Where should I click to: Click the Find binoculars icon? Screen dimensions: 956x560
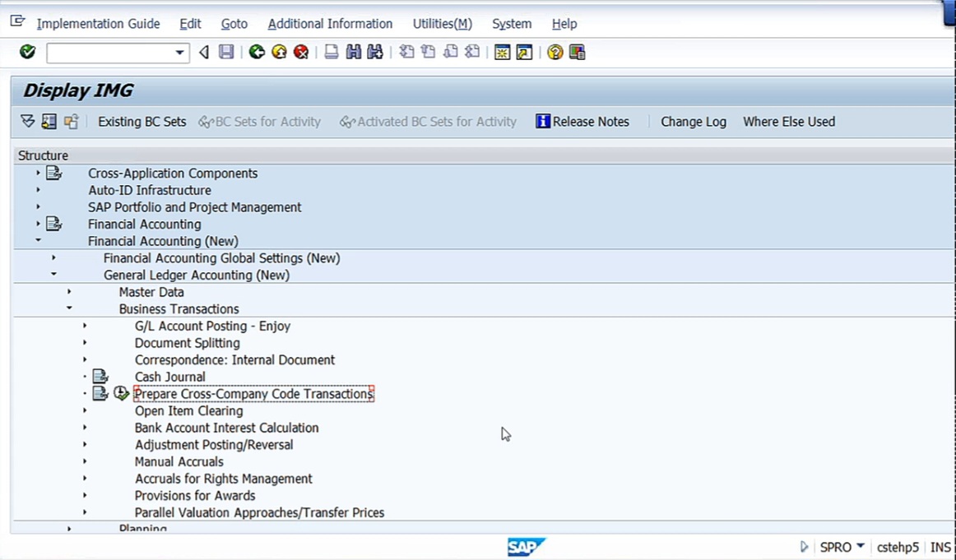pos(354,52)
